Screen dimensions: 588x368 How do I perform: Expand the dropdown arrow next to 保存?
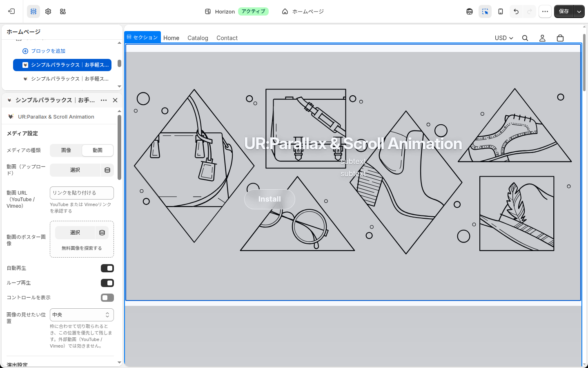tap(579, 11)
